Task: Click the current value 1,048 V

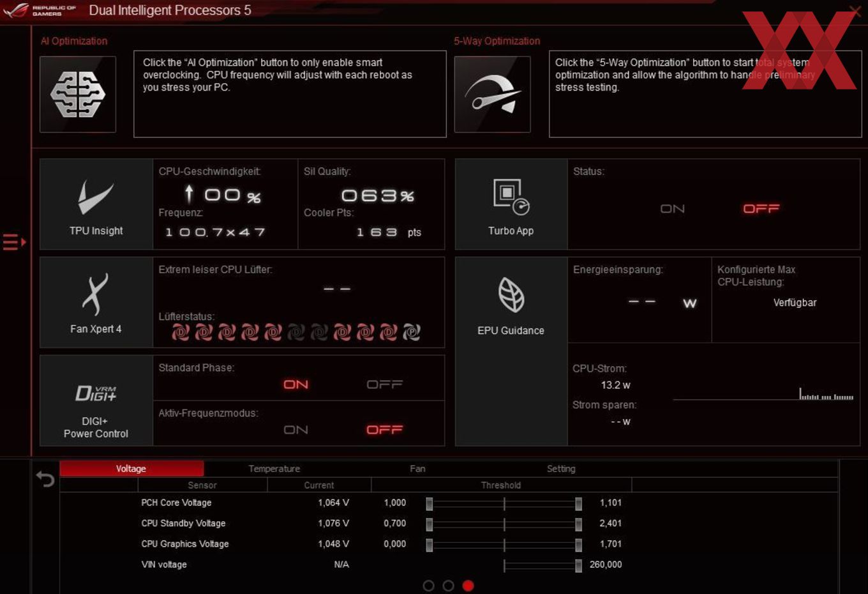Action: 334,544
